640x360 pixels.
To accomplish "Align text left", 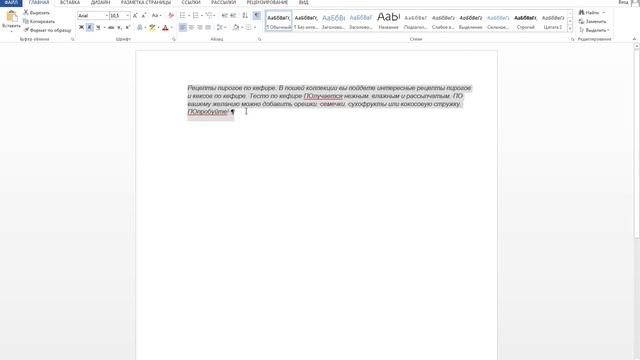I will [x=182, y=27].
